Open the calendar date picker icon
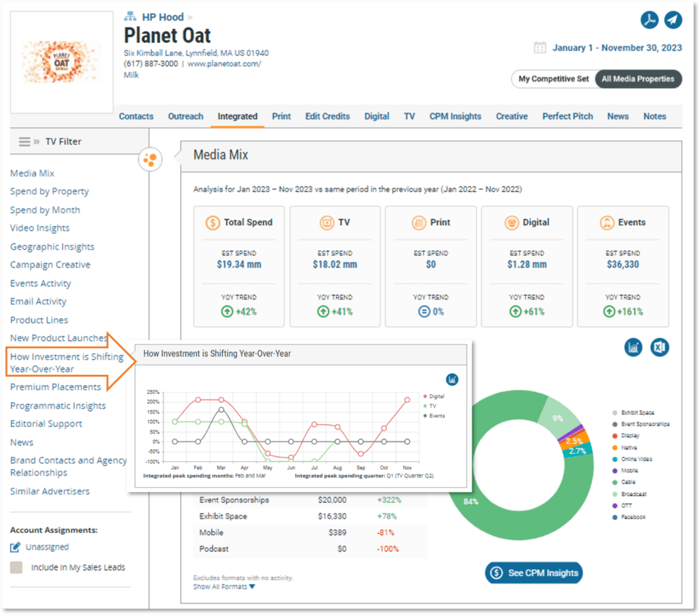The image size is (700, 615). (x=540, y=47)
